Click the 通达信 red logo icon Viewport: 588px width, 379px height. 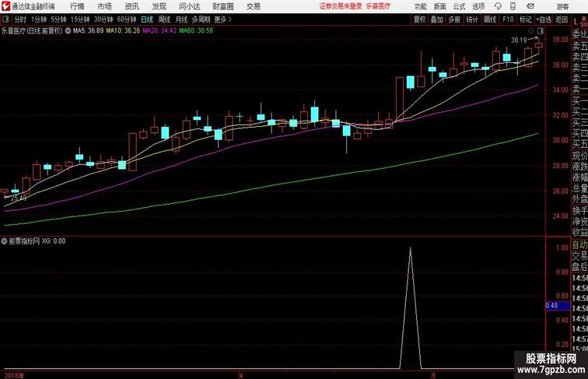[x=5, y=6]
